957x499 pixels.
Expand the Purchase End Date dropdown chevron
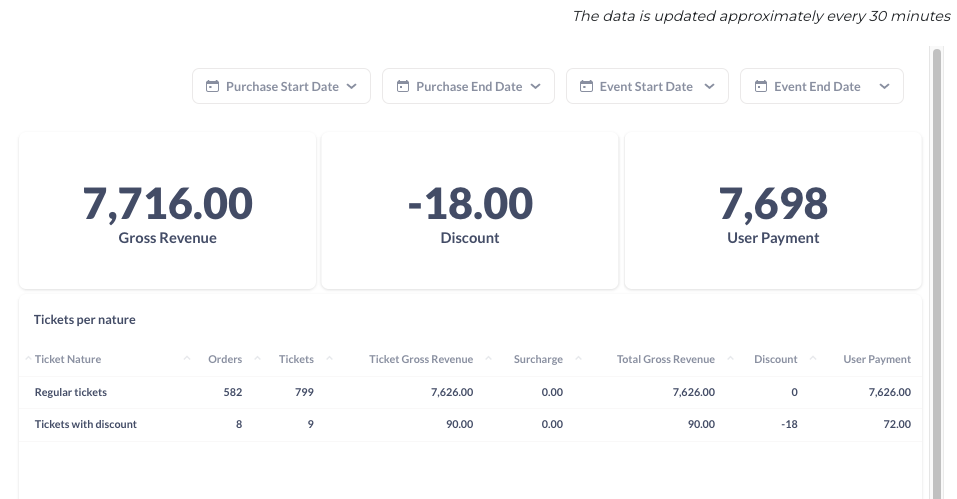[x=535, y=86]
